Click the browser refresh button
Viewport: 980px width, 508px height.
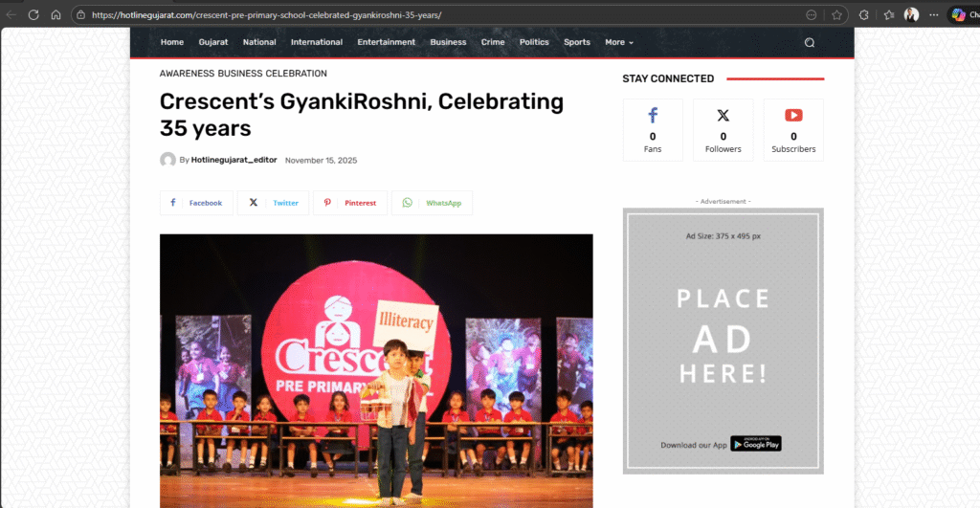33,15
